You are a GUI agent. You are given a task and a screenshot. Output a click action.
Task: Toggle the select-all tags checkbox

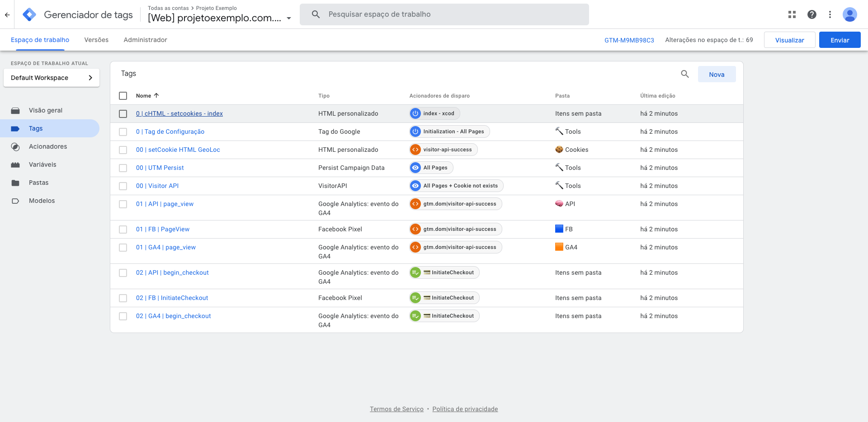(123, 96)
